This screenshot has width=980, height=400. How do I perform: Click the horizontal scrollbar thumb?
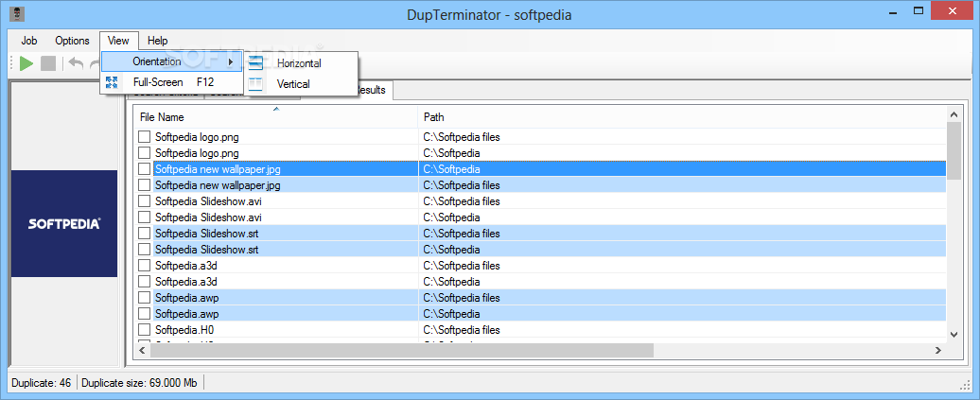point(402,350)
